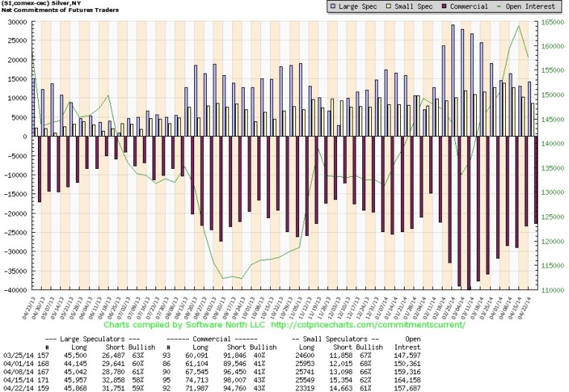Screen dimensions: 569x392
Task: Click the Commercial legend color box
Action: tap(442, 7)
